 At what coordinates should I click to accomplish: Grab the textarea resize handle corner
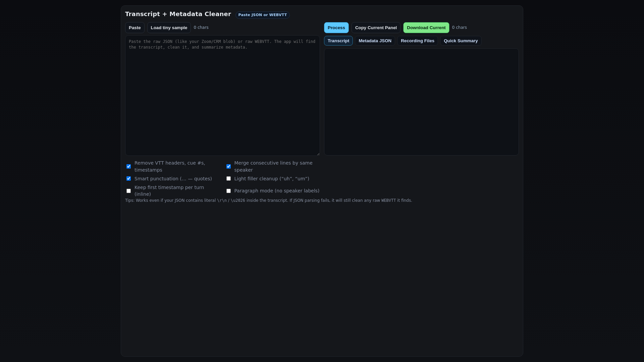[318, 154]
